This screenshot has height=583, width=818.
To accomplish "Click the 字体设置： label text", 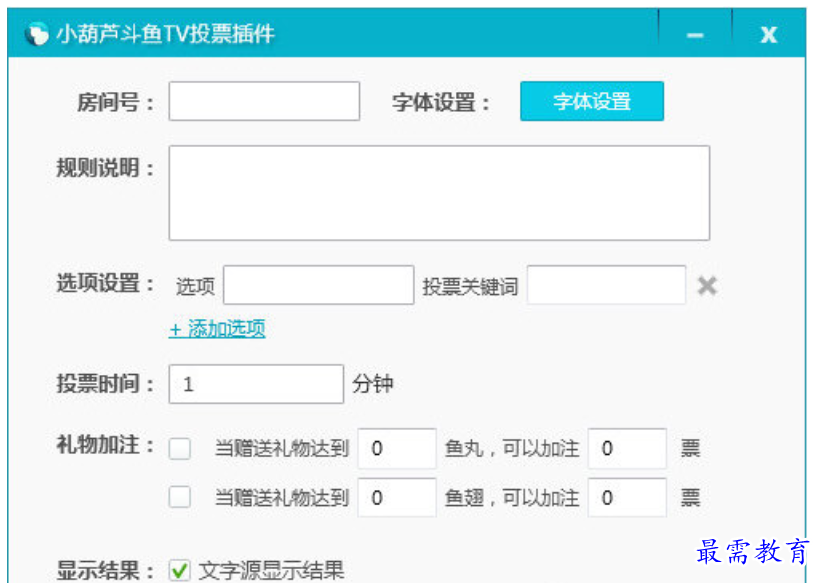I will coord(441,102).
